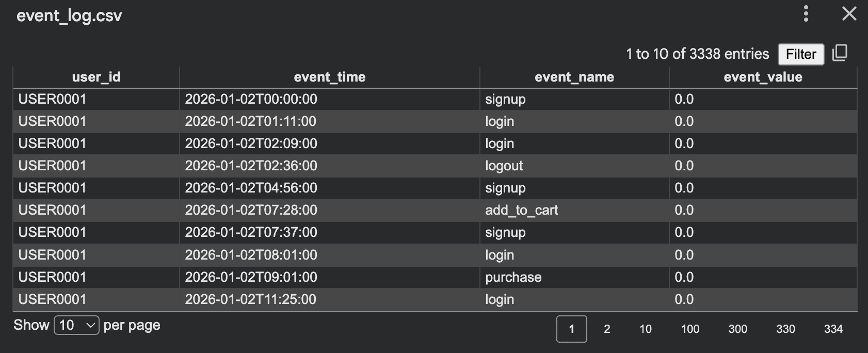
Task: Close the event_log.csv viewer
Action: tap(849, 14)
